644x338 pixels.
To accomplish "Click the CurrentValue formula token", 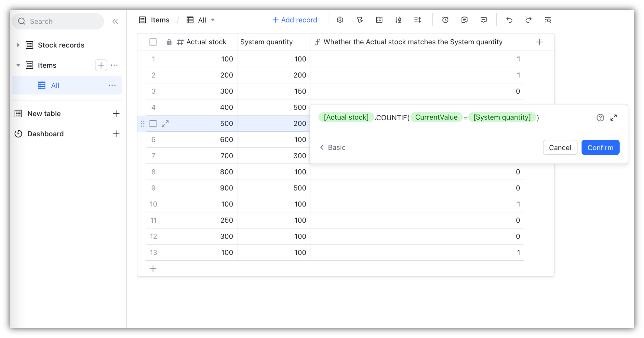I will click(436, 117).
